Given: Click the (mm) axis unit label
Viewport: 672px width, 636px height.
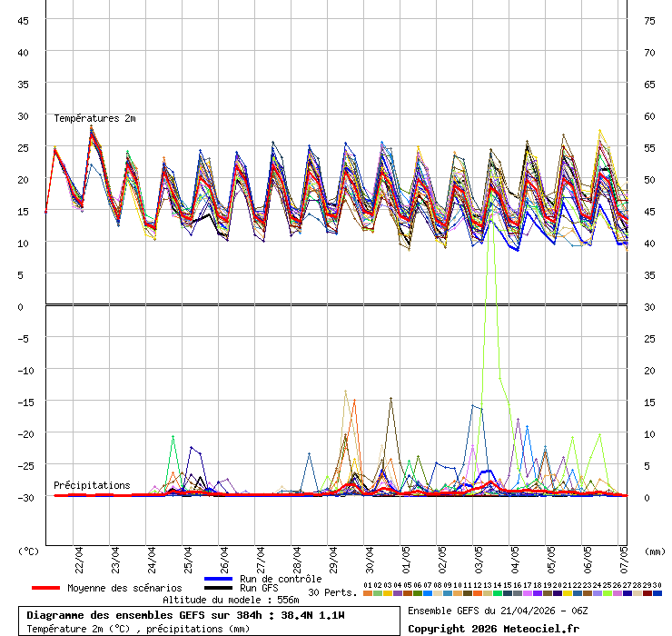Looking at the screenshot, I should coord(655,551).
